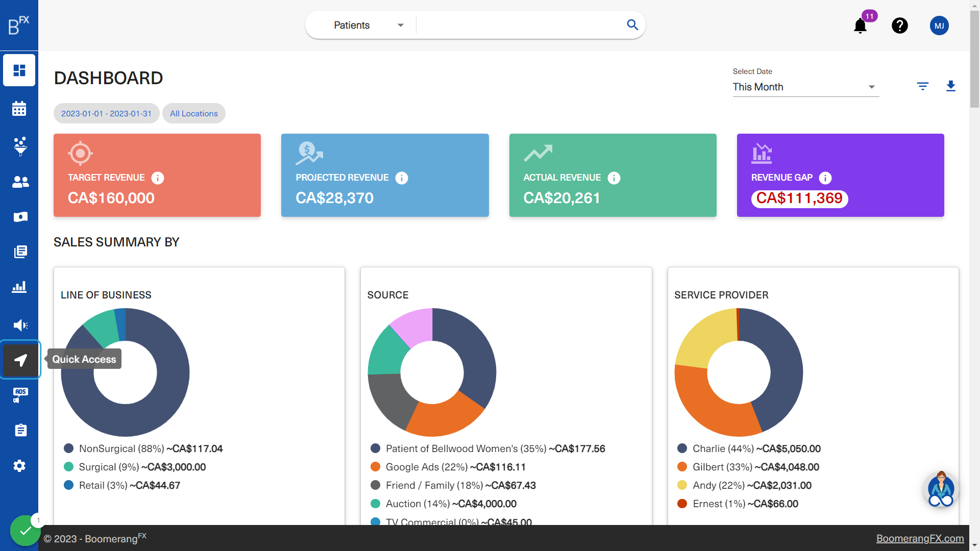Toggle Ernest legend swatch
Image resolution: width=980 pixels, height=551 pixels.
(x=682, y=504)
